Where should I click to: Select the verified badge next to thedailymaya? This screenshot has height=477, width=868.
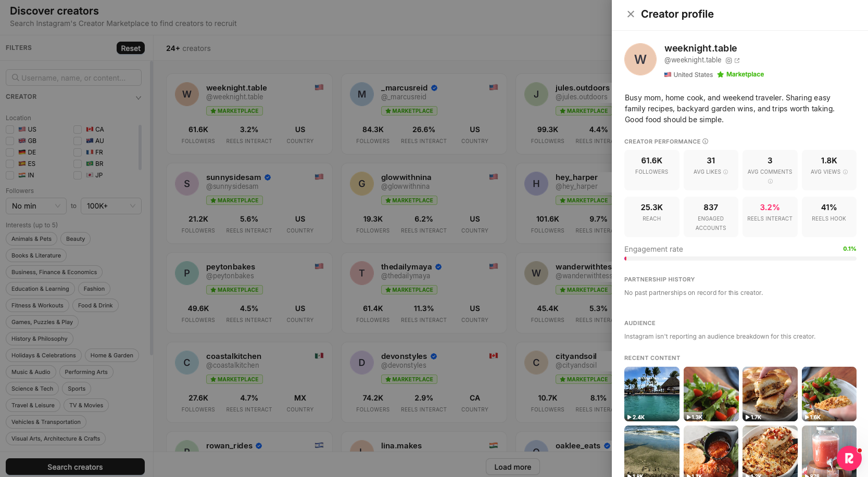coord(438,267)
